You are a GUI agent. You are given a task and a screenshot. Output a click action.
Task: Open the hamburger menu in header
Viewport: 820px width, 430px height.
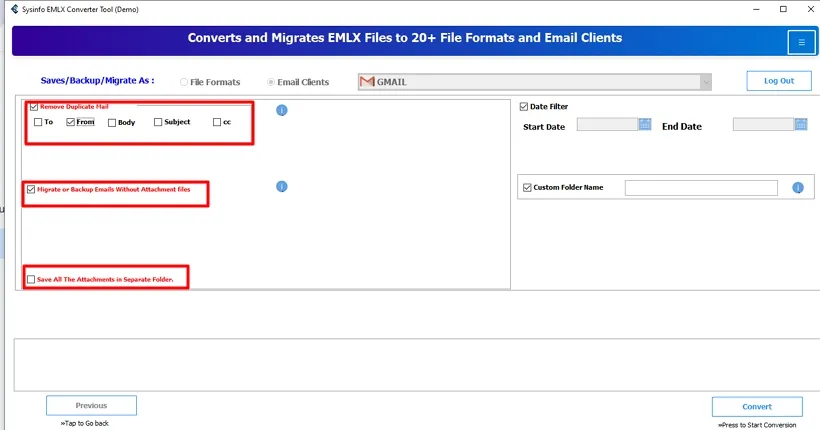click(x=801, y=42)
